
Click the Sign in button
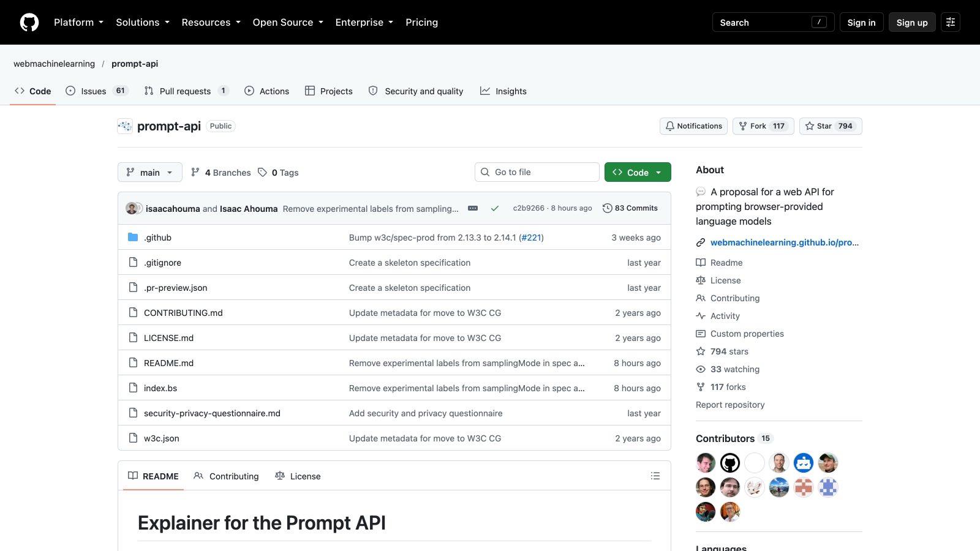tap(861, 22)
